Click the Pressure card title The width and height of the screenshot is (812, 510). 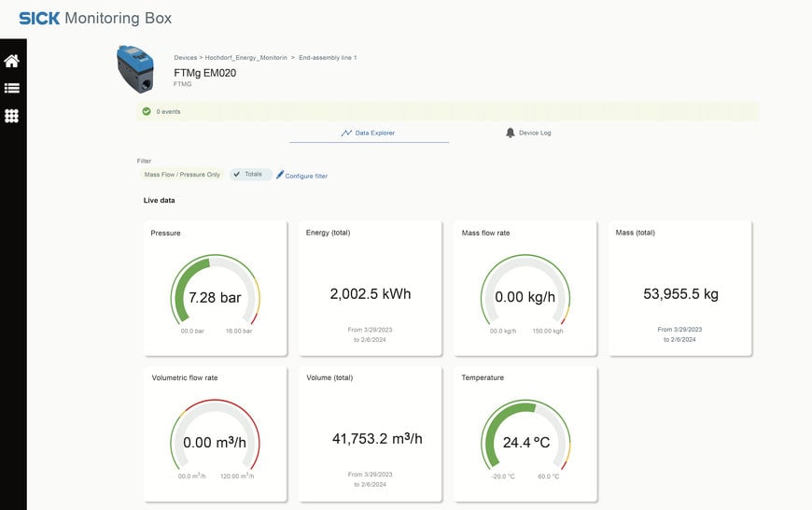click(166, 234)
